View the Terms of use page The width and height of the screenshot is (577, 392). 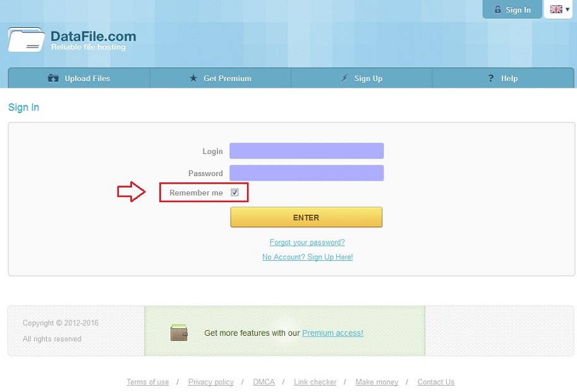point(147,382)
